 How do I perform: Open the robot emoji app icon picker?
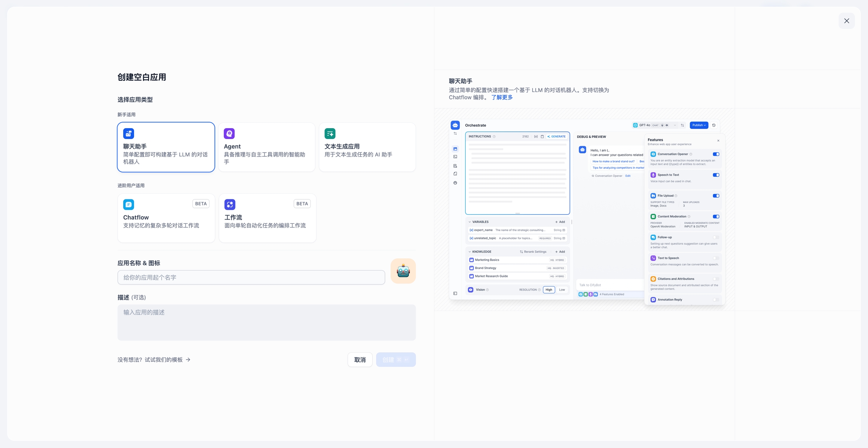[x=403, y=271]
